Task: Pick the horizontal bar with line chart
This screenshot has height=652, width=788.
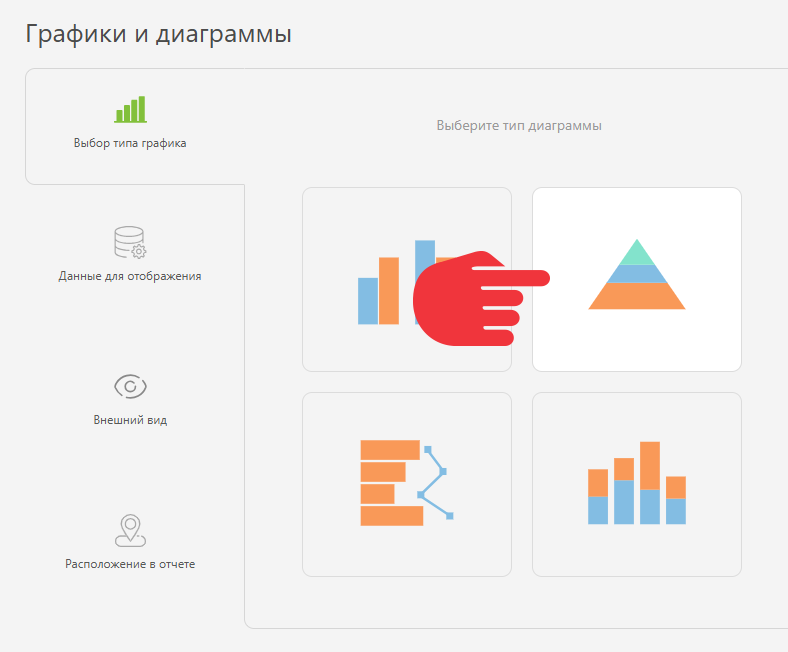Action: 407,484
